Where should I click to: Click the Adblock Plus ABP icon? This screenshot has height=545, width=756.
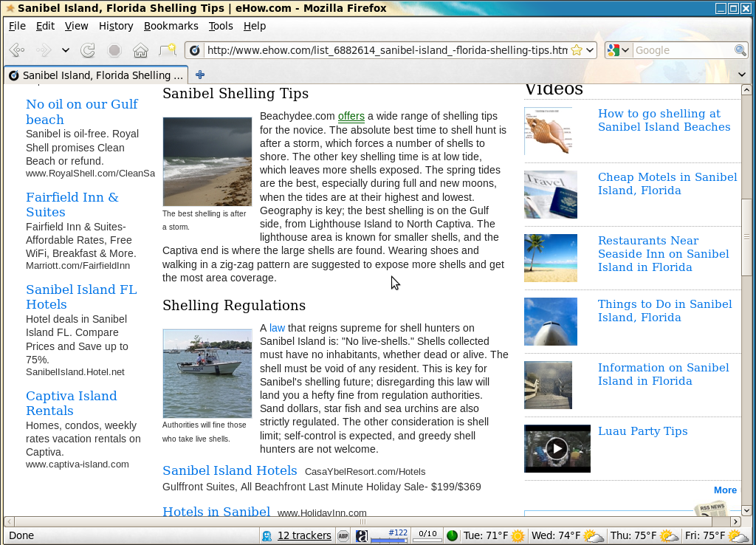coord(343,536)
